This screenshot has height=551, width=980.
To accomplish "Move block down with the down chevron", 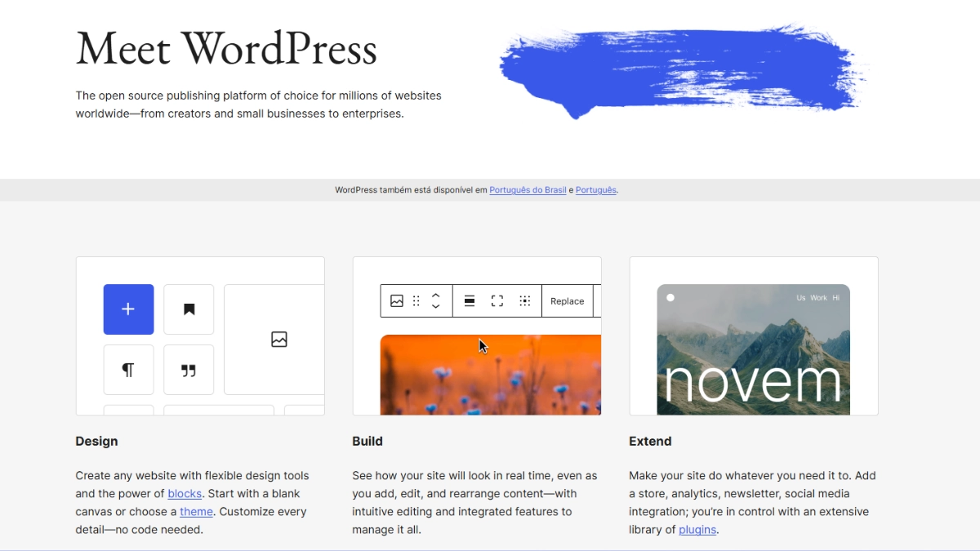I will pyautogui.click(x=436, y=307).
